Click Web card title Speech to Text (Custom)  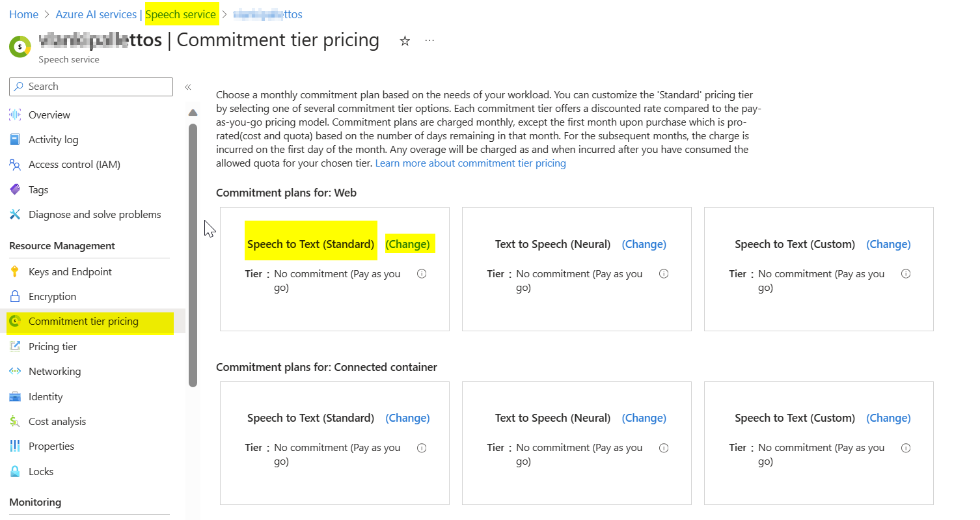(x=795, y=244)
